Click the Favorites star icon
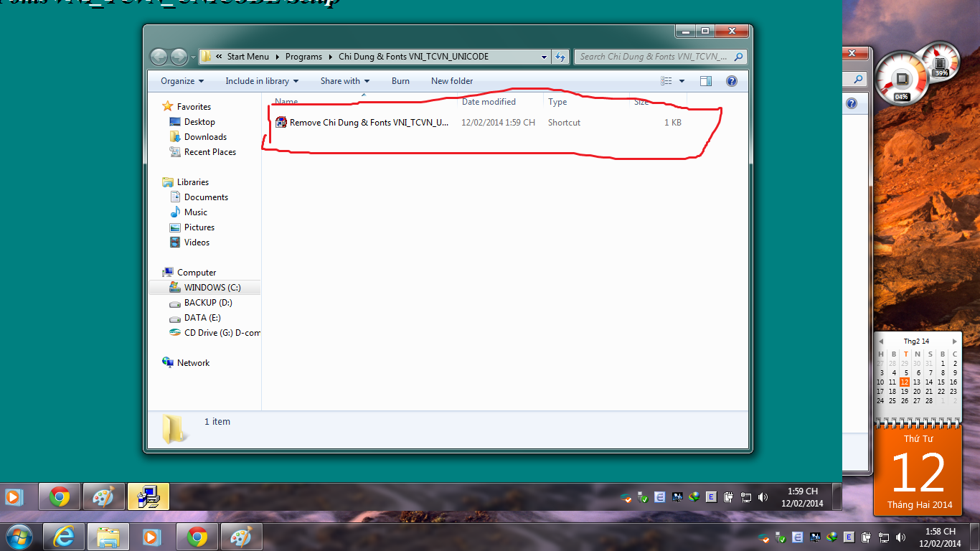The height and width of the screenshot is (551, 980). click(x=168, y=106)
